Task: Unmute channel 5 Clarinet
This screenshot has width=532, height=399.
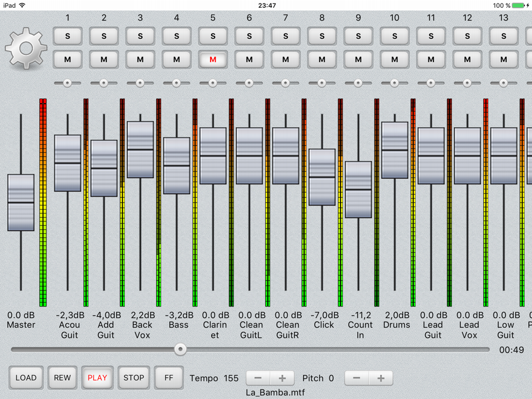Action: [x=213, y=59]
